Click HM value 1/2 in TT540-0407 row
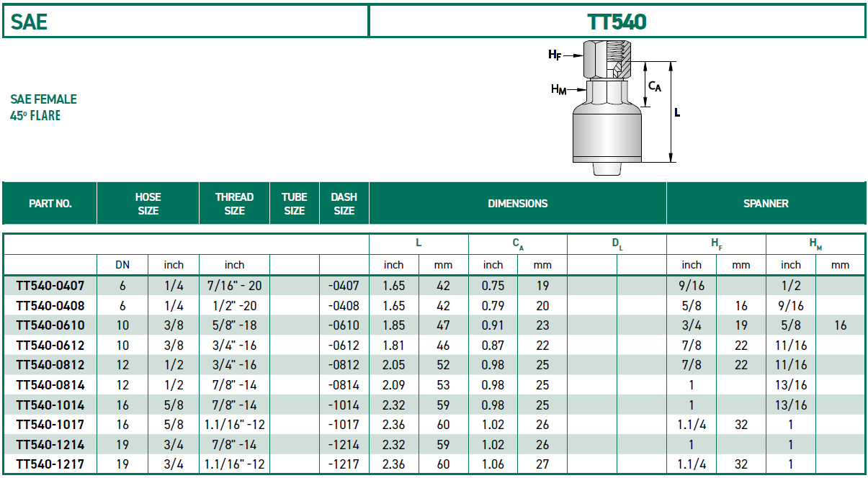Screen dimensions: 868x478 791,286
